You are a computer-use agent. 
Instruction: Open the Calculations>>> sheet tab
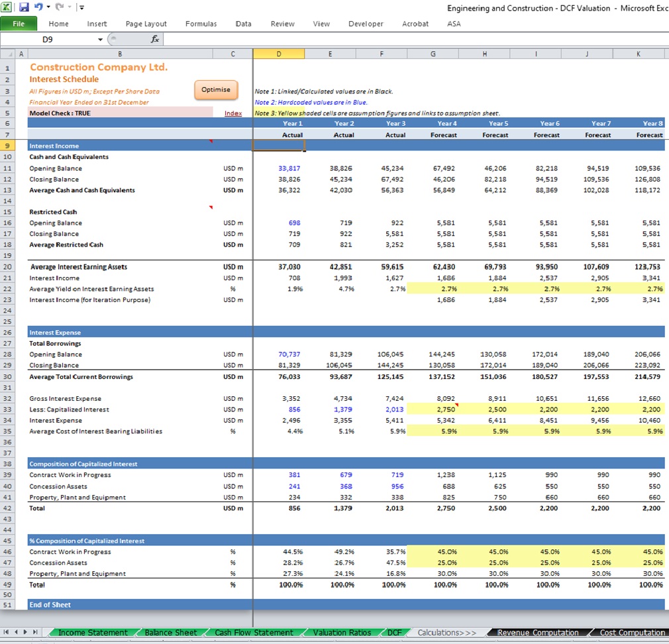(446, 633)
